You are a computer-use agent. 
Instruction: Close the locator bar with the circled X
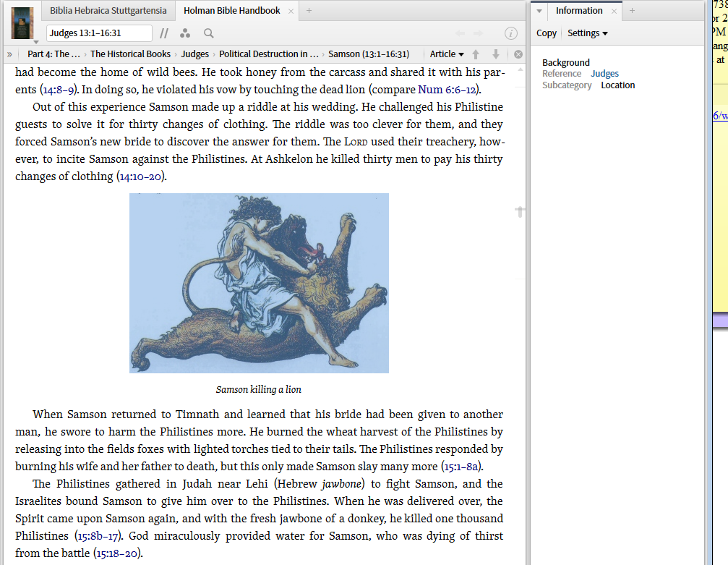tap(518, 54)
